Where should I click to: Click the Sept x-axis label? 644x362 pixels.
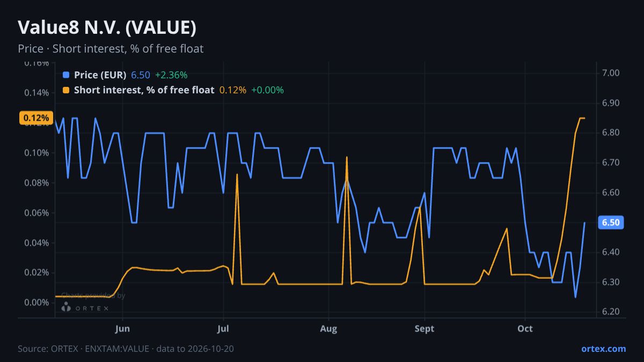pyautogui.click(x=425, y=329)
